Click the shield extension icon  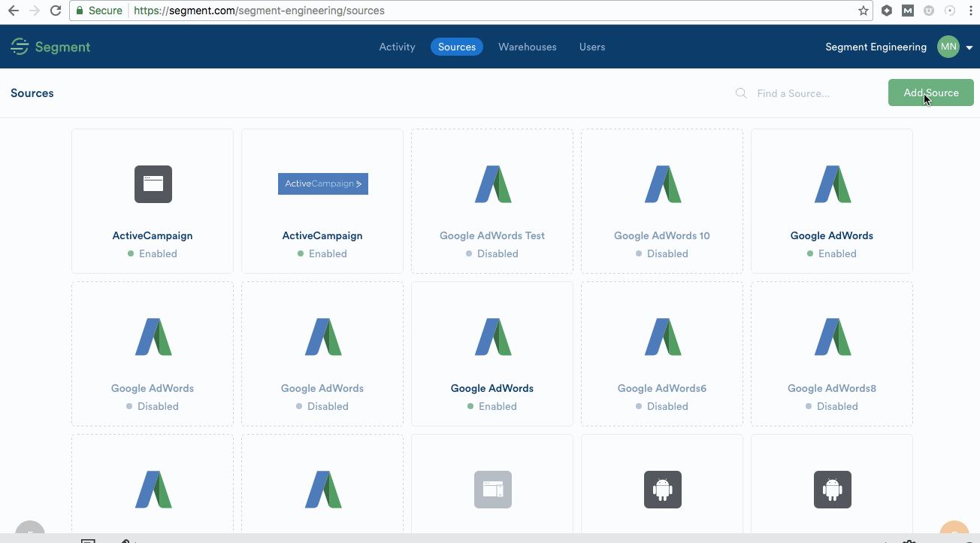pos(929,11)
